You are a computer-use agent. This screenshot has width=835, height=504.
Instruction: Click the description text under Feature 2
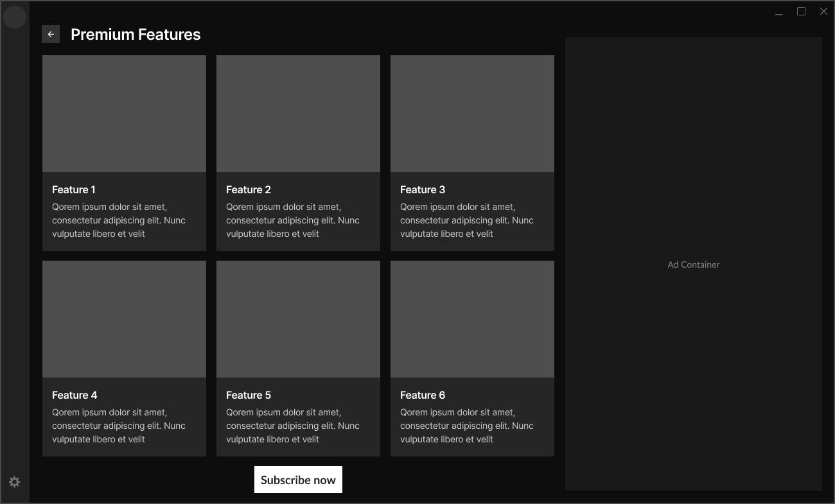[292, 221]
